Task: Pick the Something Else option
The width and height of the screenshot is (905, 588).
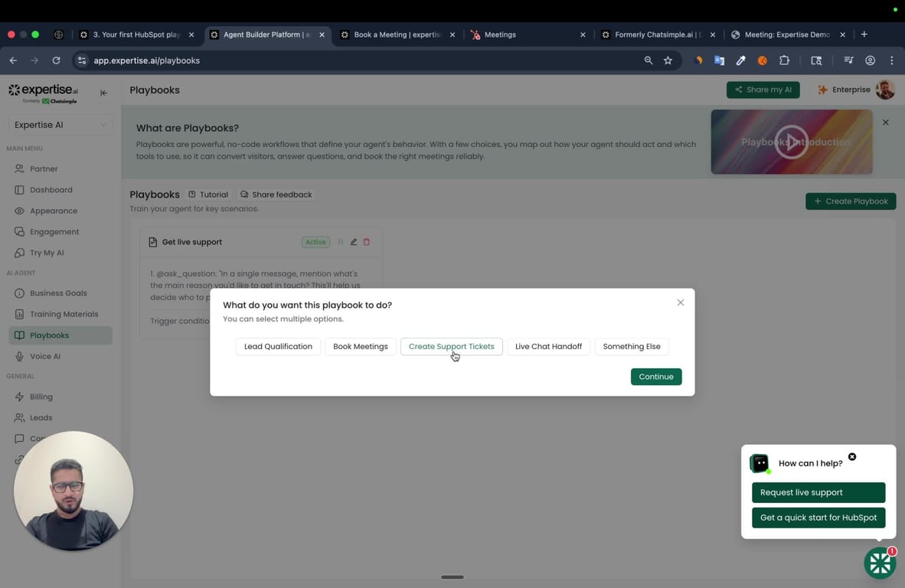Action: (632, 346)
